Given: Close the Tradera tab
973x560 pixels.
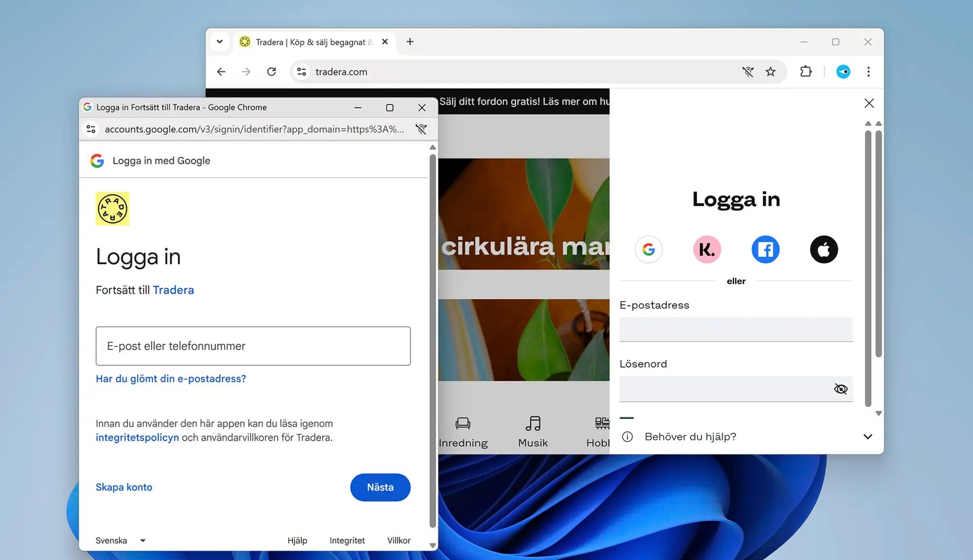Looking at the screenshot, I should (385, 42).
